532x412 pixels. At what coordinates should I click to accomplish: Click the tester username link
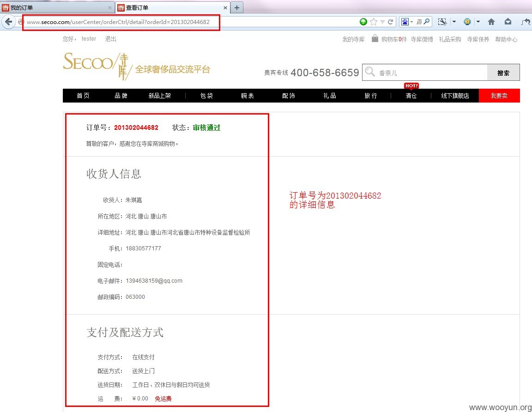point(89,39)
